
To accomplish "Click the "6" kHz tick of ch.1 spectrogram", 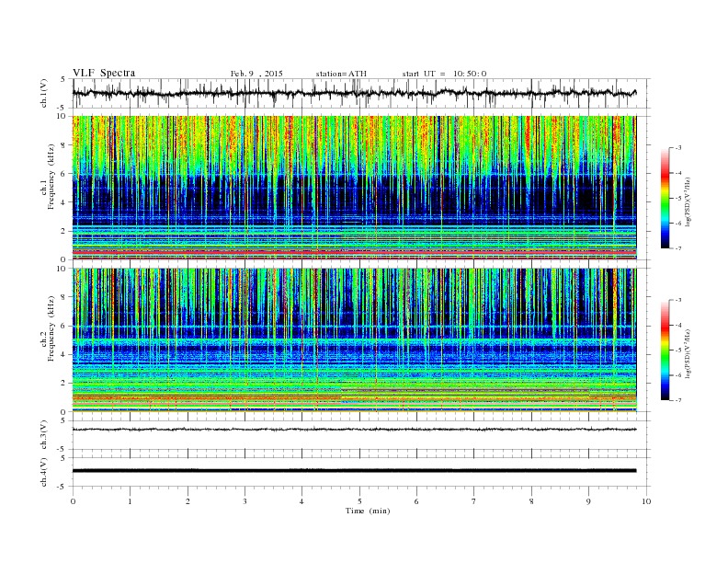I will pyautogui.click(x=63, y=174).
